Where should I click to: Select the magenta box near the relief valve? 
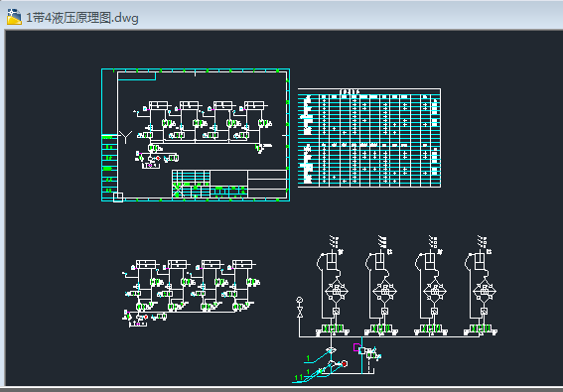pyautogui.click(x=356, y=347)
